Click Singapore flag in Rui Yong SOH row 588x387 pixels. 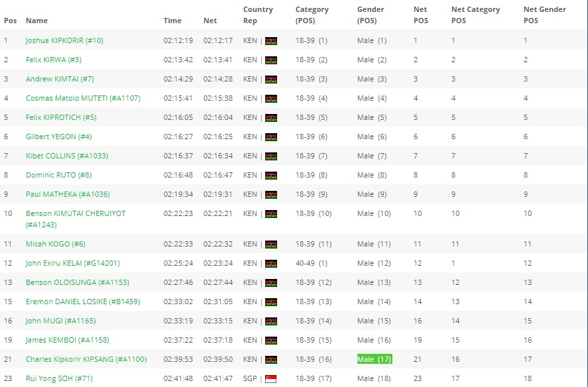tap(271, 379)
